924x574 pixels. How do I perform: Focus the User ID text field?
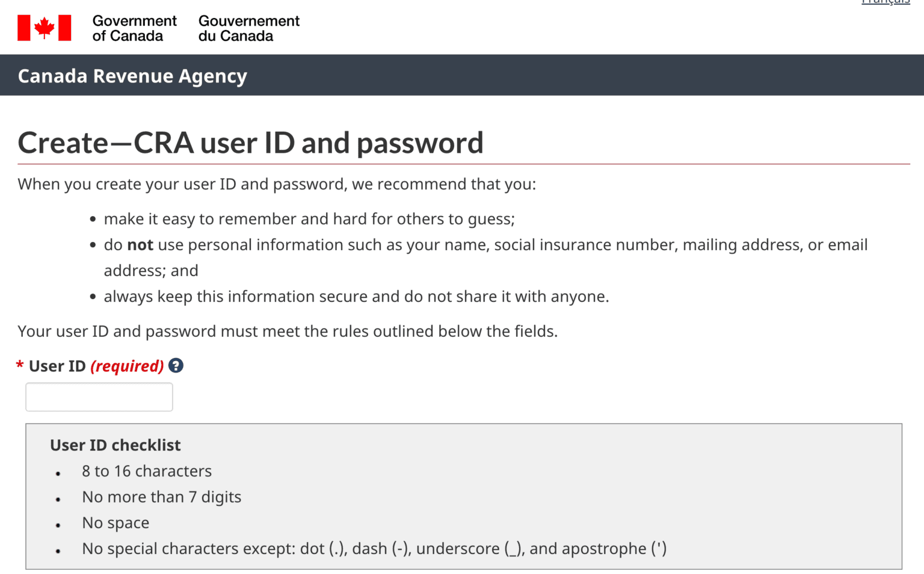[x=99, y=397]
